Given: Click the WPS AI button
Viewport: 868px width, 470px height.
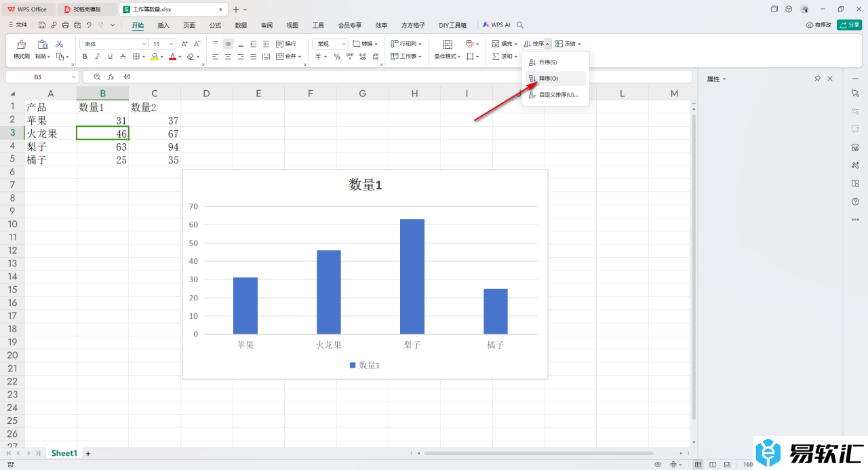Looking at the screenshot, I should [496, 25].
